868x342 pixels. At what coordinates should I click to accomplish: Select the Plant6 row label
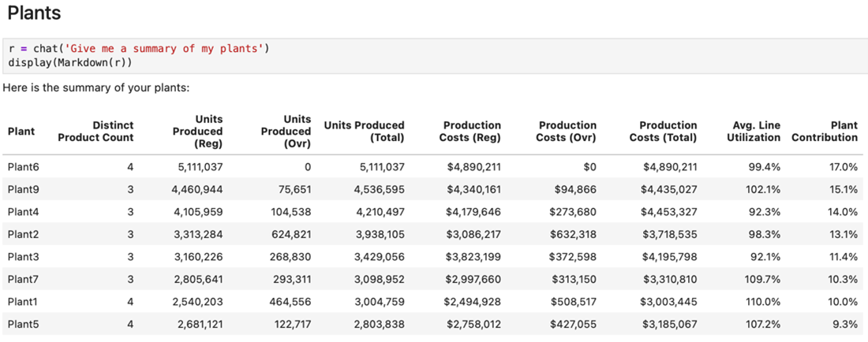23,167
